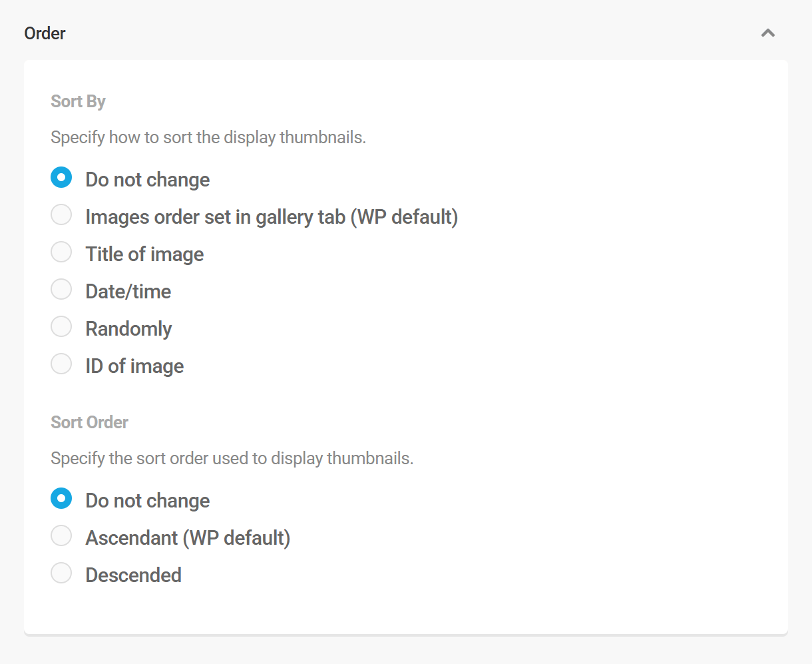Click the 'Randomly' text label
This screenshot has height=664, width=812.
(x=128, y=328)
